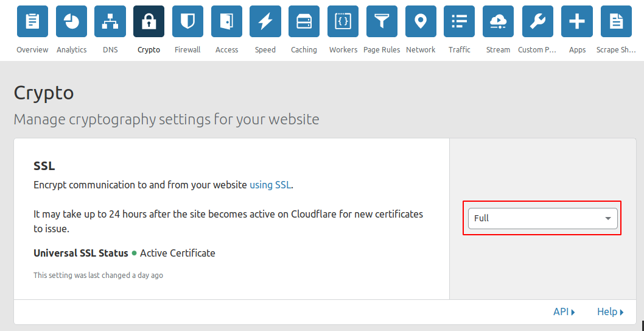Open Stream cloud play icon

click(x=498, y=22)
